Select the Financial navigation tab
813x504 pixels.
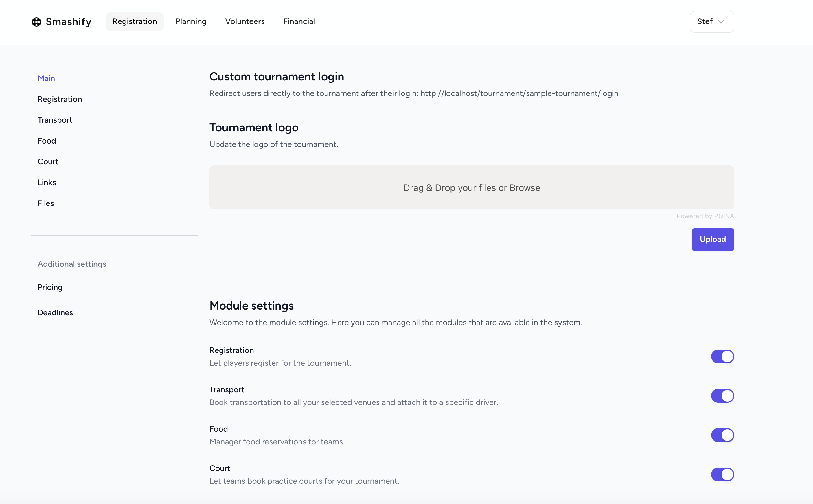299,22
